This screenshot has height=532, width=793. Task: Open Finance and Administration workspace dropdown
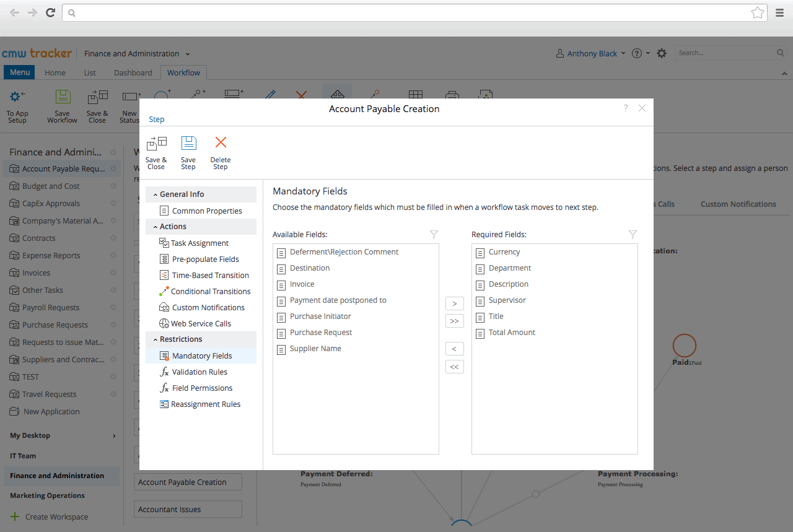(137, 54)
